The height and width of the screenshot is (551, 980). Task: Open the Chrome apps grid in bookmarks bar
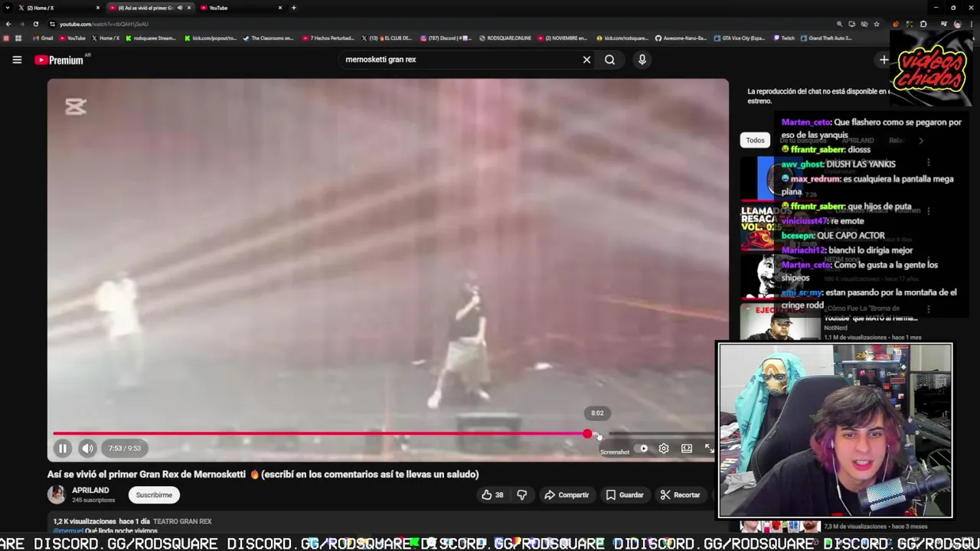click(18, 37)
